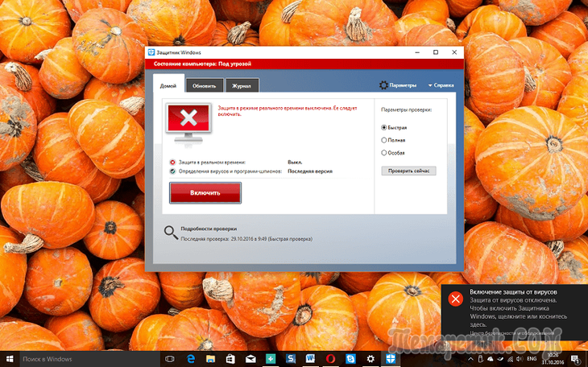Screen dimensions: 588x367
Task: Click the real-time protection red status icon
Action: [x=172, y=163]
